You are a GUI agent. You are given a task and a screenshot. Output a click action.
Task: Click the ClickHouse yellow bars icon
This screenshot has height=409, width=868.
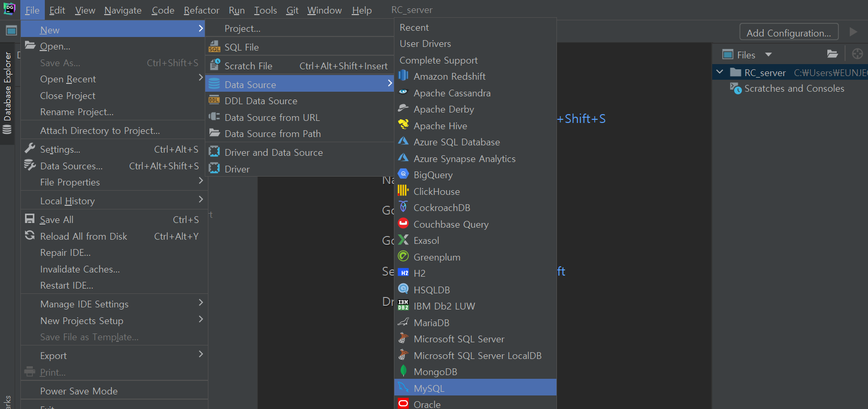coord(403,191)
